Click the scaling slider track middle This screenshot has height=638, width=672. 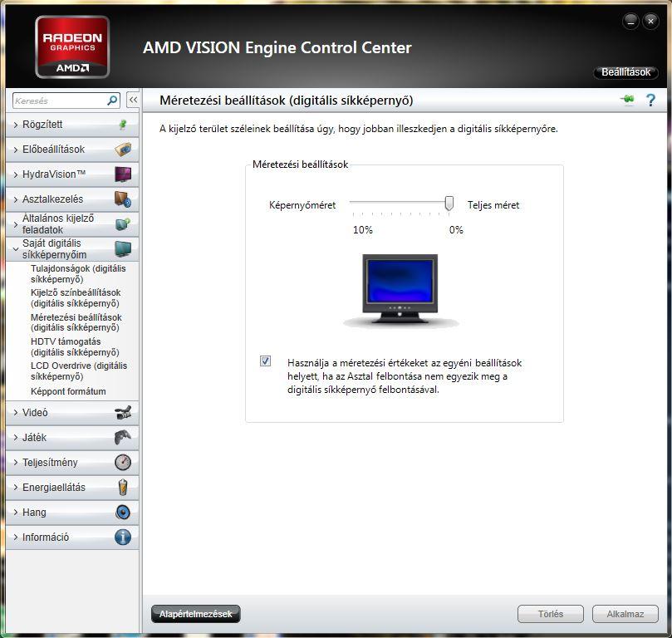click(400, 201)
